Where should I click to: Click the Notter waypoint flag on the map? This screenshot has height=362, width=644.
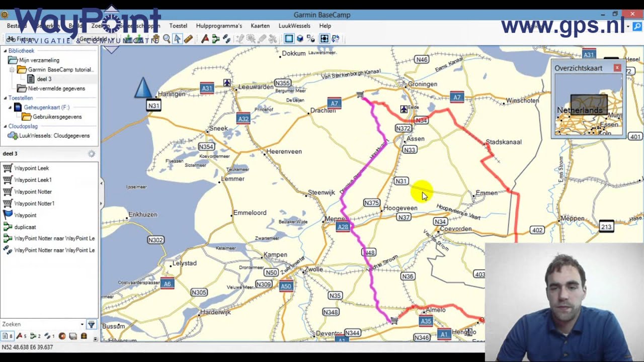coord(394,320)
